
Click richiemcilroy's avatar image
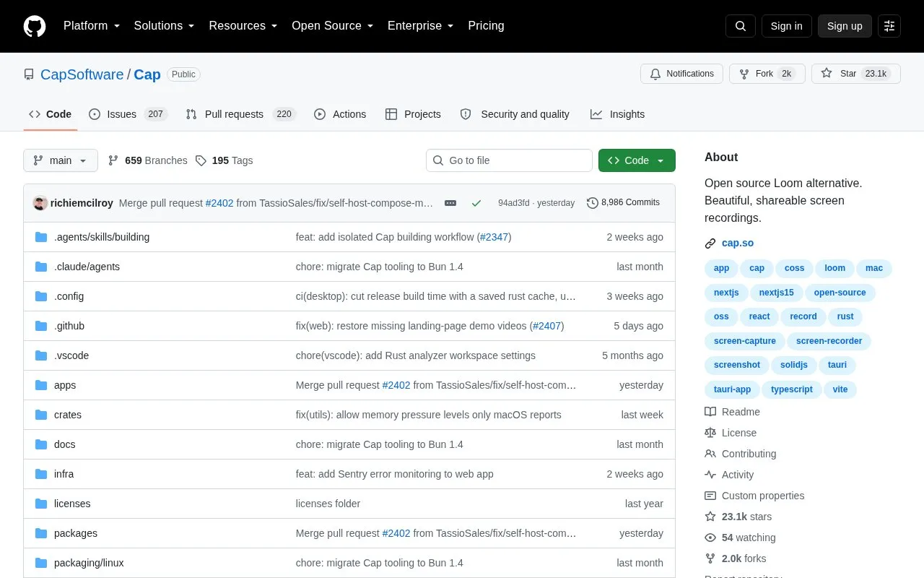[40, 203]
